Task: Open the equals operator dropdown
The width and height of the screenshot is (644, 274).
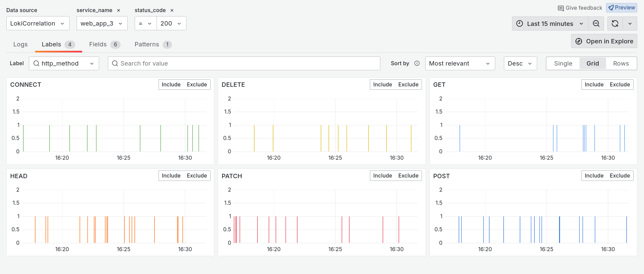Action: coord(146,23)
